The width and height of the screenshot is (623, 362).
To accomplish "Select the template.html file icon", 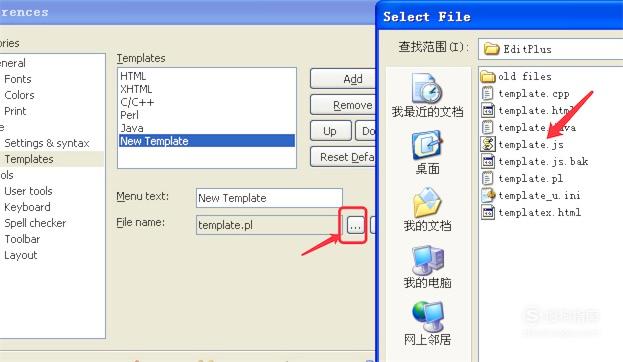I will (x=488, y=110).
